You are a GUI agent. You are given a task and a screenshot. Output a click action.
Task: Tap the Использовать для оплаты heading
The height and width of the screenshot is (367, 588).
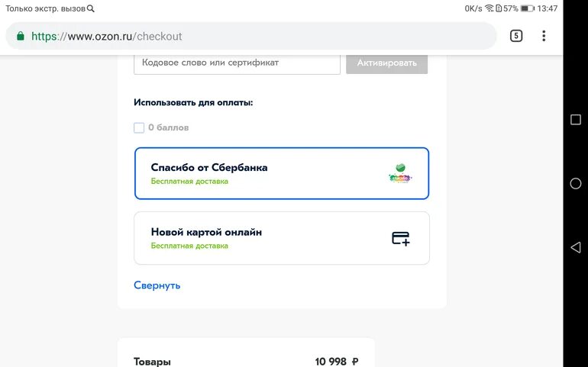193,102
